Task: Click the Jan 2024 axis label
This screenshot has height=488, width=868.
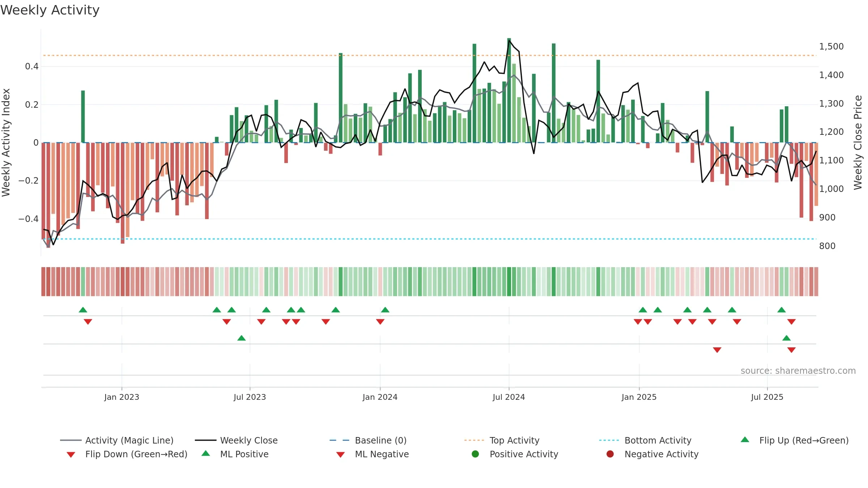Action: 380,397
